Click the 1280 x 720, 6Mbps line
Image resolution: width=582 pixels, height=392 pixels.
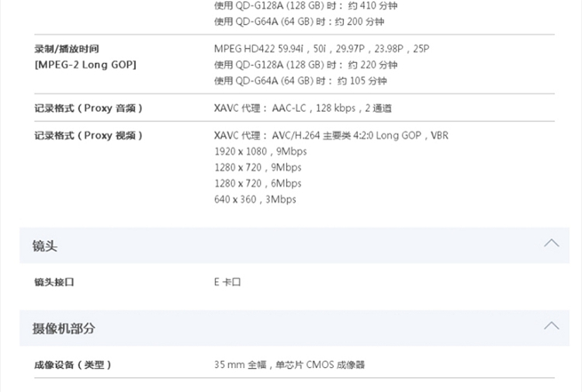[x=258, y=183]
